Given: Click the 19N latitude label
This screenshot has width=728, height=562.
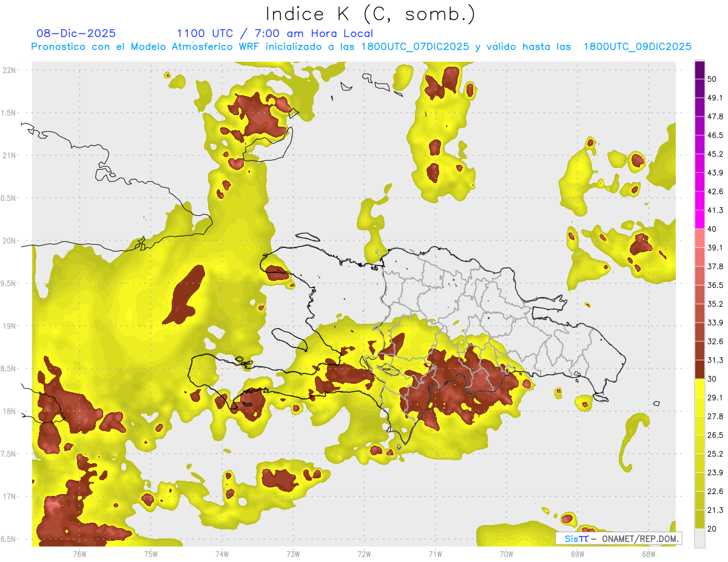Looking at the screenshot, I should [x=9, y=326].
